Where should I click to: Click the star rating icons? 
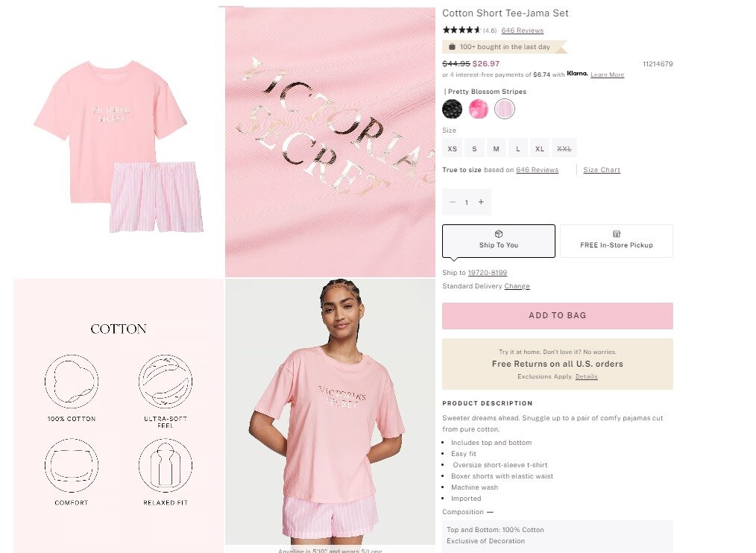point(462,30)
